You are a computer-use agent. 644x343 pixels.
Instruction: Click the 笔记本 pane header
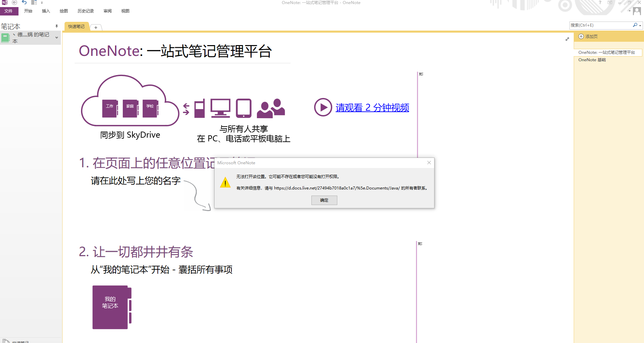(10, 26)
